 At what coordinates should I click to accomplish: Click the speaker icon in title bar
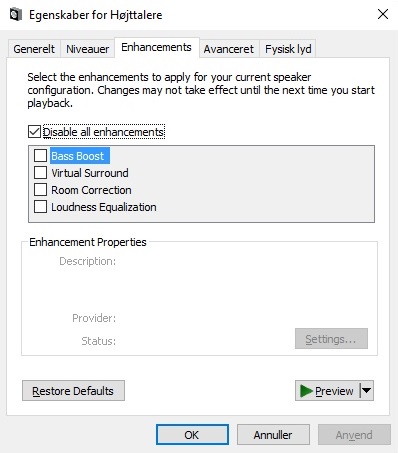pos(16,15)
